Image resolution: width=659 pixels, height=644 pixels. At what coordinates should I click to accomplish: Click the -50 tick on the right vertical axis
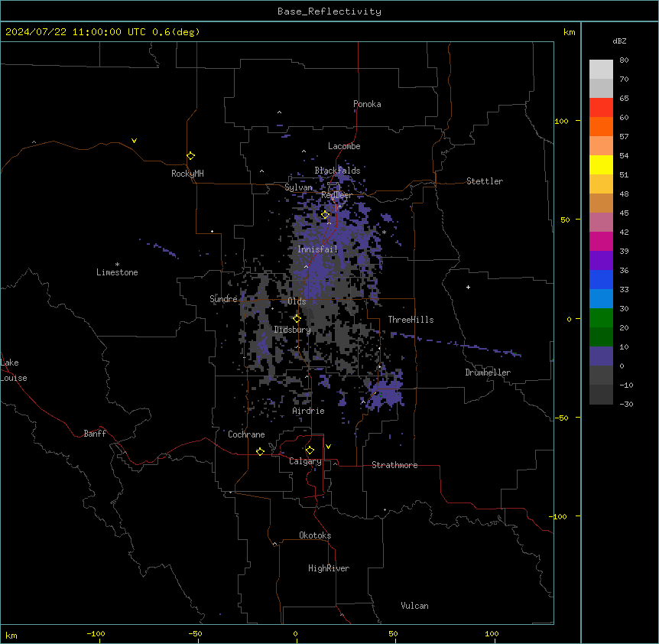[x=561, y=418]
